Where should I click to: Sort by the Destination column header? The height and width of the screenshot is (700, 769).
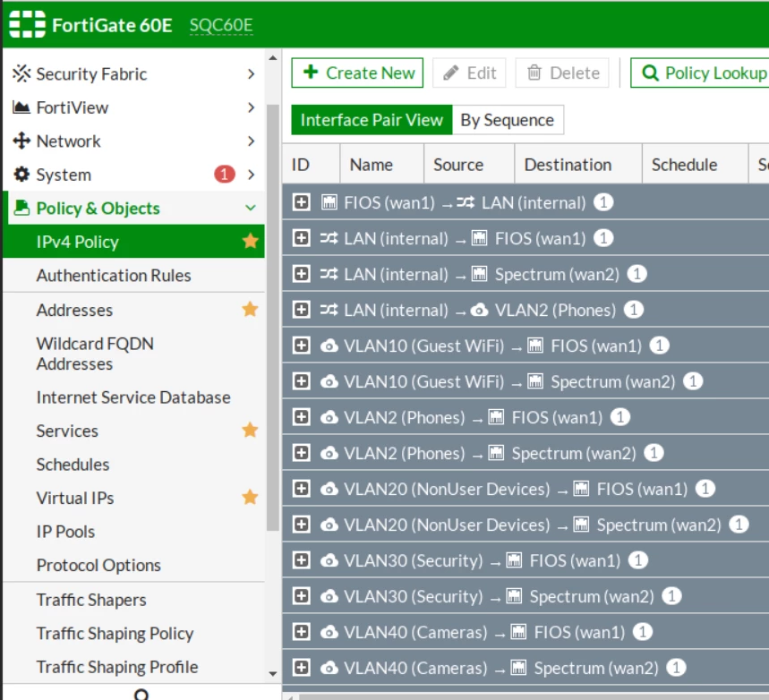point(568,165)
